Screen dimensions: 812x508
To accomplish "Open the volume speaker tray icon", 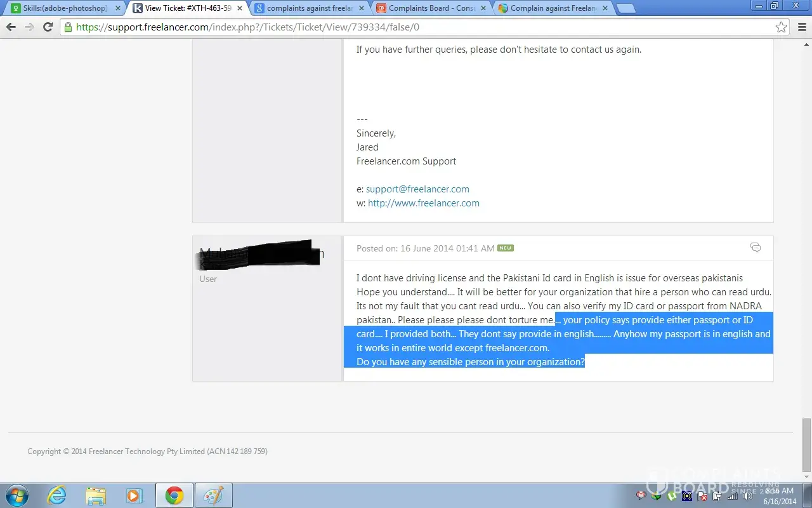I will click(748, 496).
